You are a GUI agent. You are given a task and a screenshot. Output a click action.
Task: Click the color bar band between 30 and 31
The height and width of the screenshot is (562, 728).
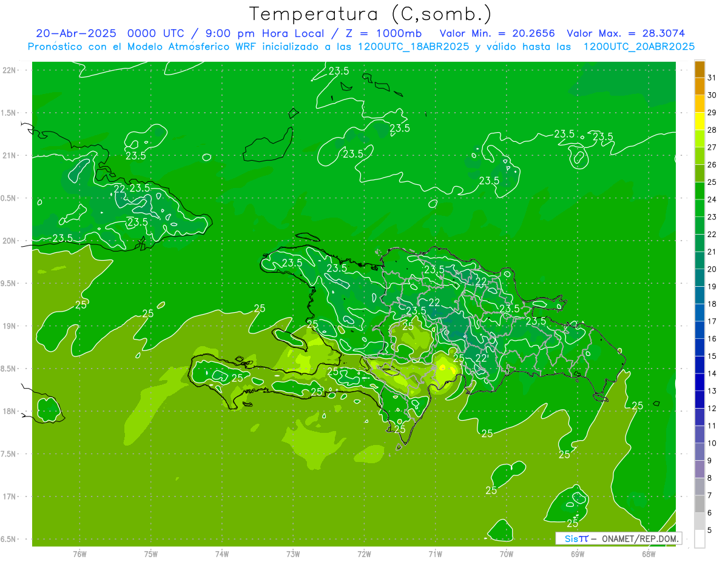click(699, 87)
